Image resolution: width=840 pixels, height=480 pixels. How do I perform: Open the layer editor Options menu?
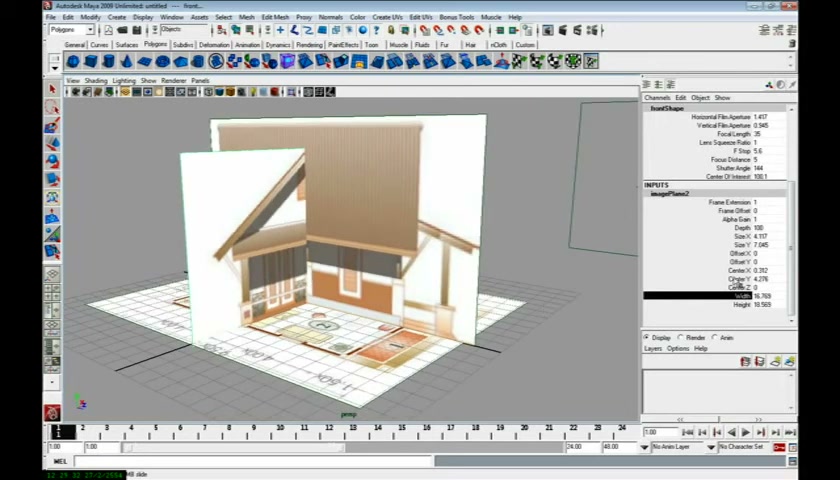[678, 349]
